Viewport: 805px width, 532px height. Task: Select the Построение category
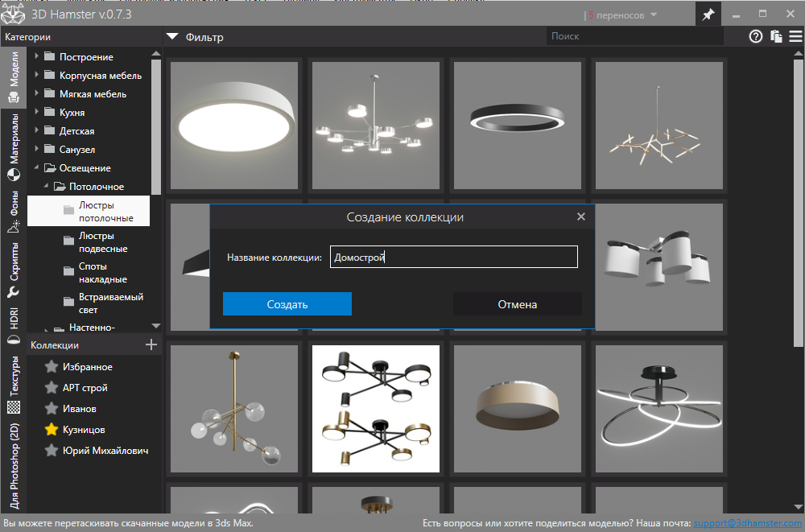coord(86,57)
